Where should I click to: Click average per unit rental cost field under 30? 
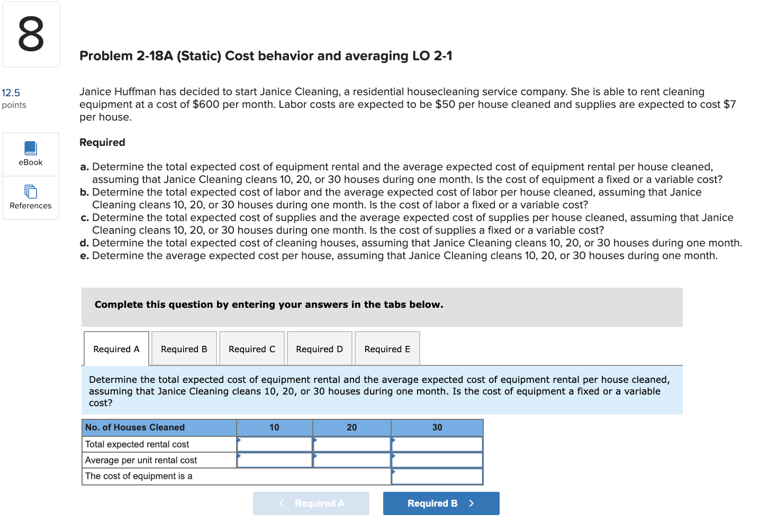pyautogui.click(x=437, y=460)
